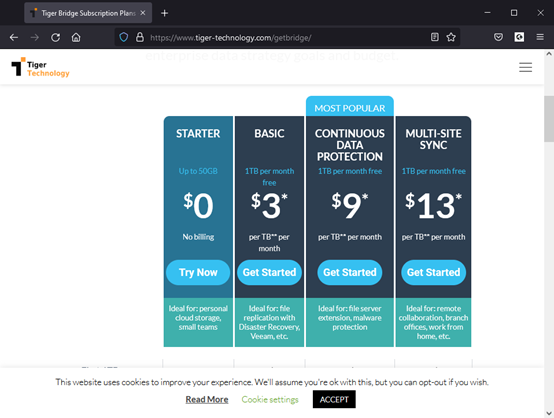Bookmark this page with the star icon

click(x=451, y=37)
